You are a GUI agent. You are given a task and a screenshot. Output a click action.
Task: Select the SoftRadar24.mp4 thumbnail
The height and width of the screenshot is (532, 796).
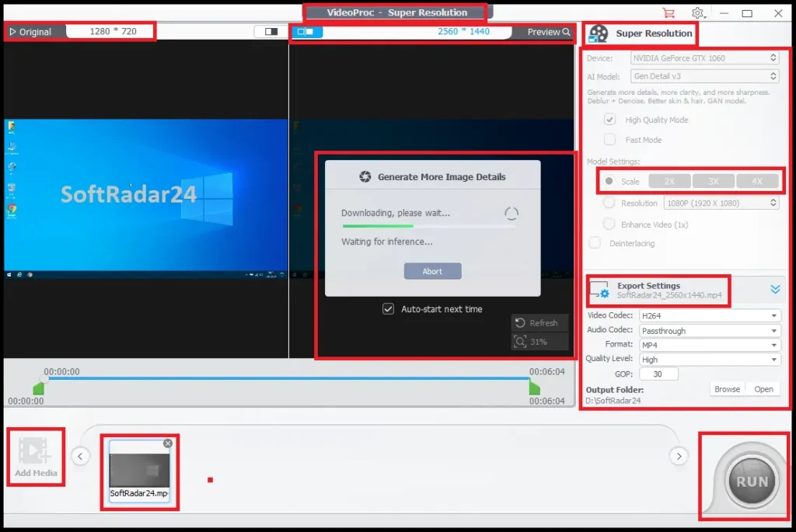tap(139, 470)
